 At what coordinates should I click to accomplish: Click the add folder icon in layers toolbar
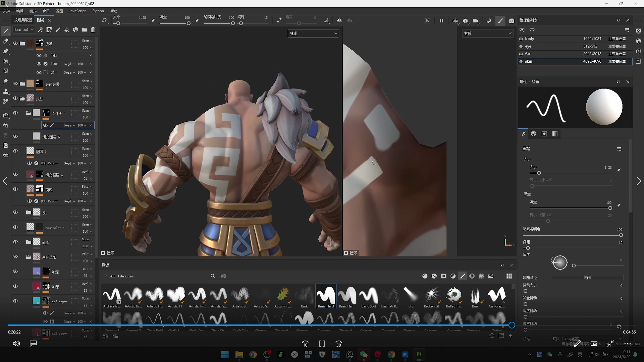84,30
